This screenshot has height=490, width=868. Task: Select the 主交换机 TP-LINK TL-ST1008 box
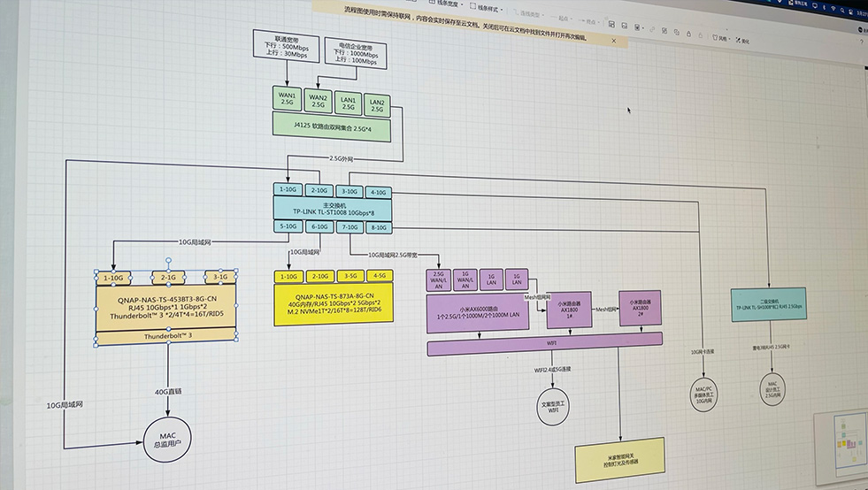[x=333, y=210]
